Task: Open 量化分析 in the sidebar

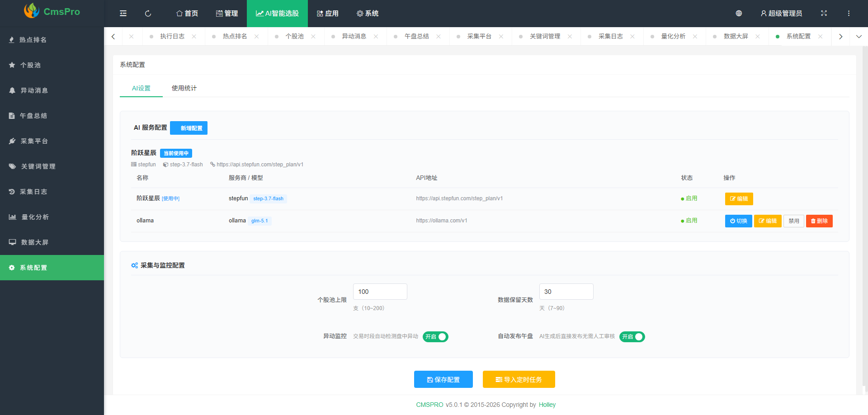Action: coord(52,217)
